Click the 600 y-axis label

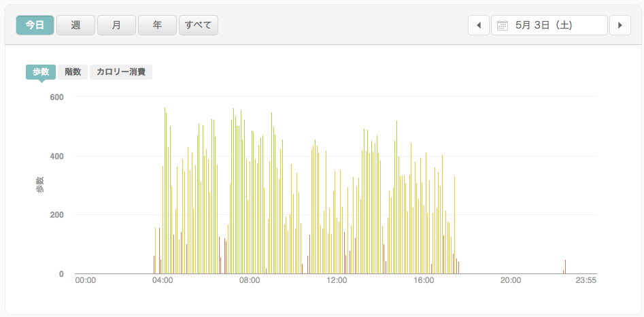[x=56, y=97]
